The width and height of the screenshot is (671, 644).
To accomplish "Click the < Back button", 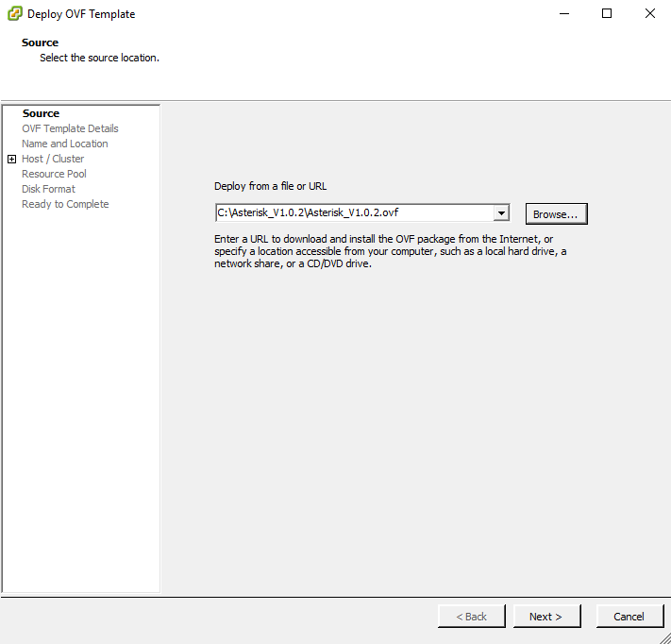I will coord(471,617).
